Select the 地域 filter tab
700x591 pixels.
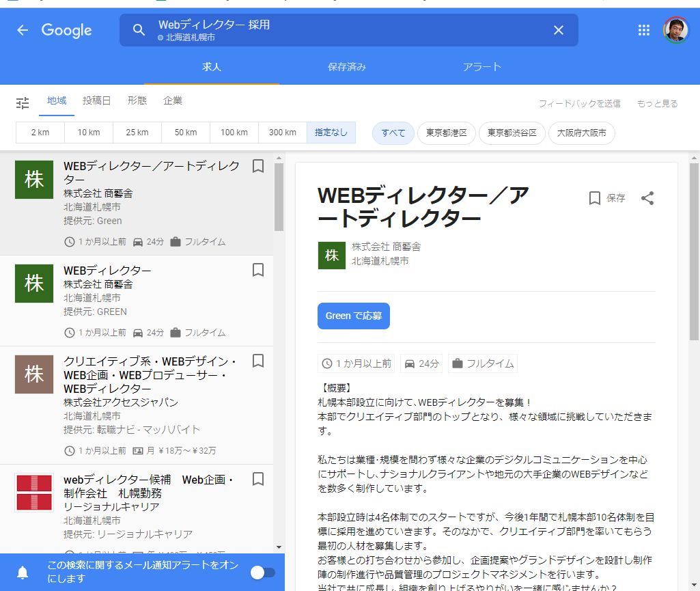tap(57, 101)
